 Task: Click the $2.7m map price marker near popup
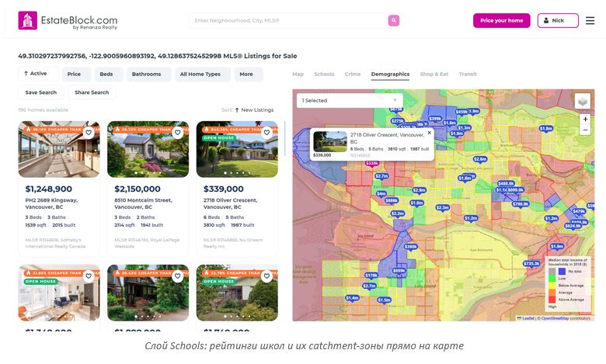pyautogui.click(x=381, y=176)
